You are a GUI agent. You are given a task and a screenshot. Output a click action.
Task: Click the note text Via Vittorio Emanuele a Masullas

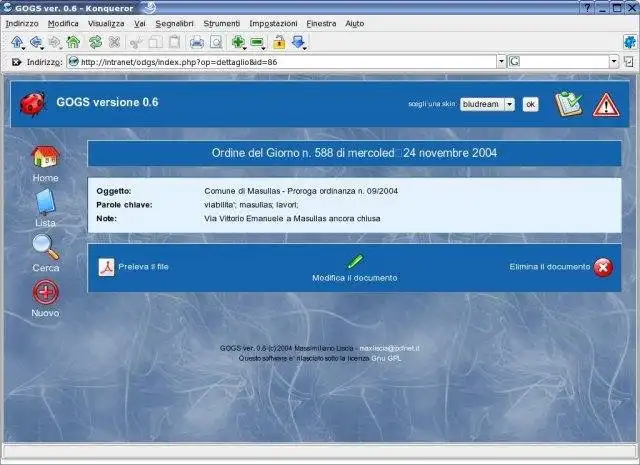(x=292, y=219)
